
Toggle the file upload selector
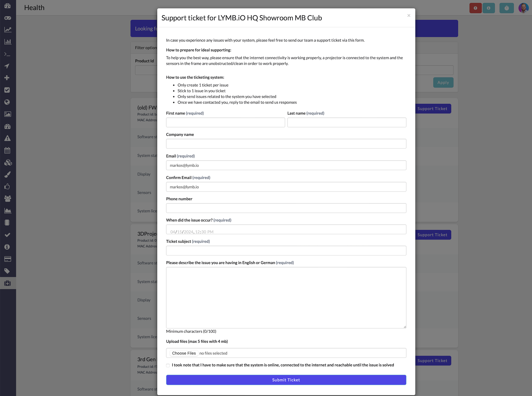coord(184,353)
